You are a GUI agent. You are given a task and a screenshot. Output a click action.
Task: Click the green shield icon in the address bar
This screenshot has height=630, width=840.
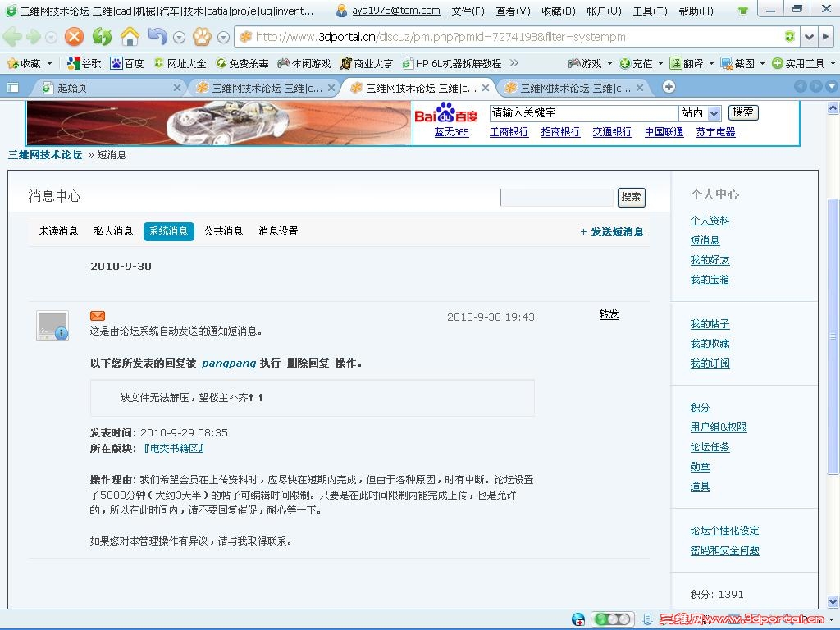pos(790,36)
